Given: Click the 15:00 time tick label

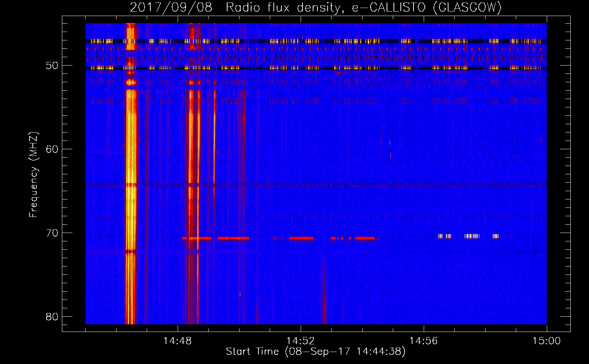Looking at the screenshot, I should [x=547, y=341].
